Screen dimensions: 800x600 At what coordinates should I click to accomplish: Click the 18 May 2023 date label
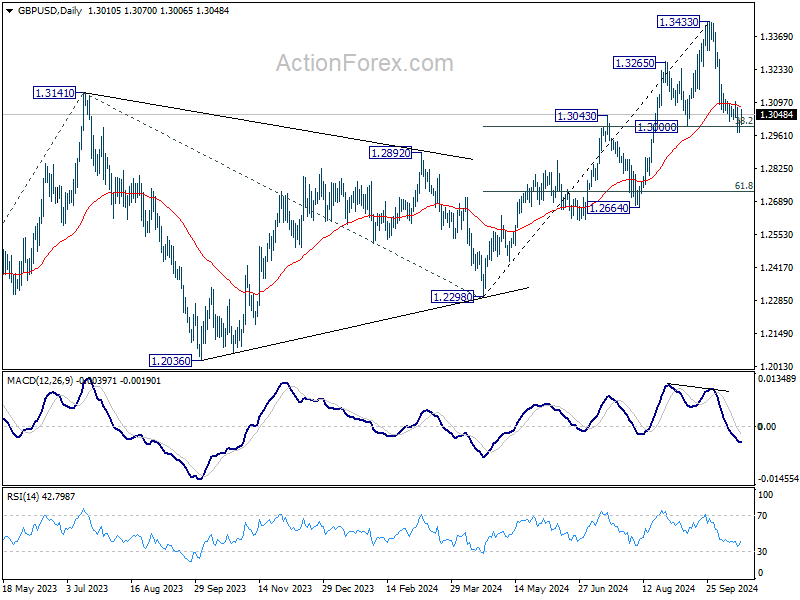(31, 588)
